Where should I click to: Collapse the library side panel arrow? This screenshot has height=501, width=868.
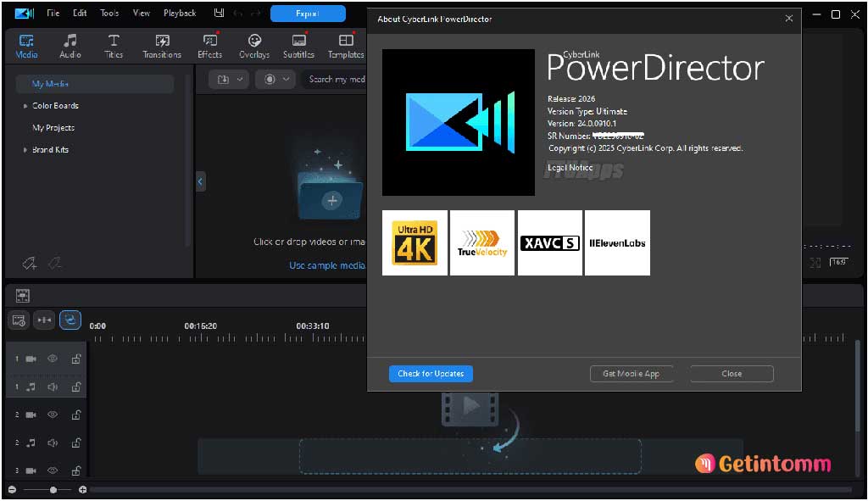(200, 181)
